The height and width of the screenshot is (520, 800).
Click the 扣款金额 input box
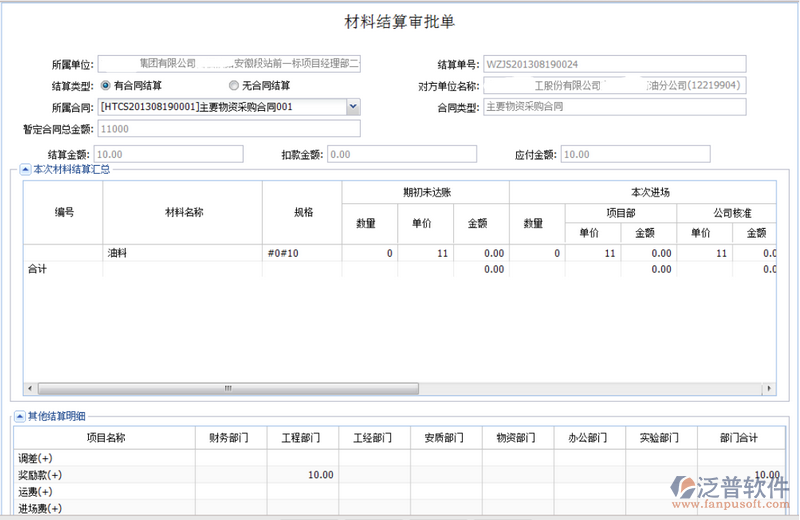[411, 154]
